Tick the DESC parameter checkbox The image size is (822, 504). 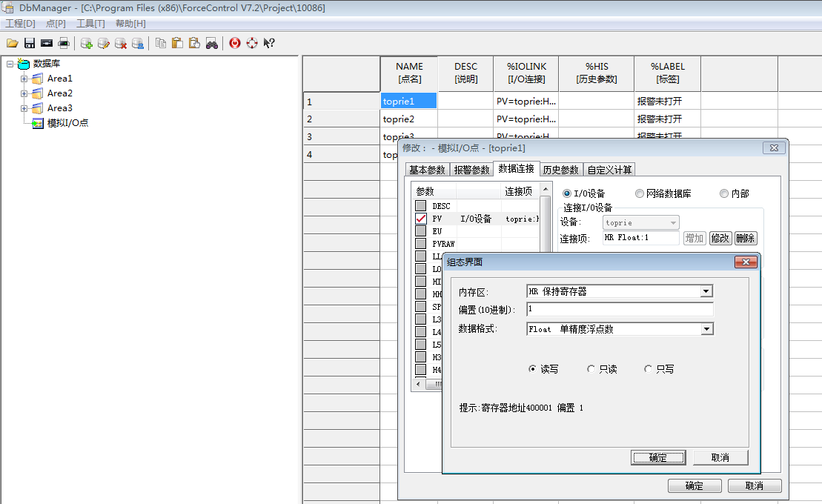tap(421, 206)
